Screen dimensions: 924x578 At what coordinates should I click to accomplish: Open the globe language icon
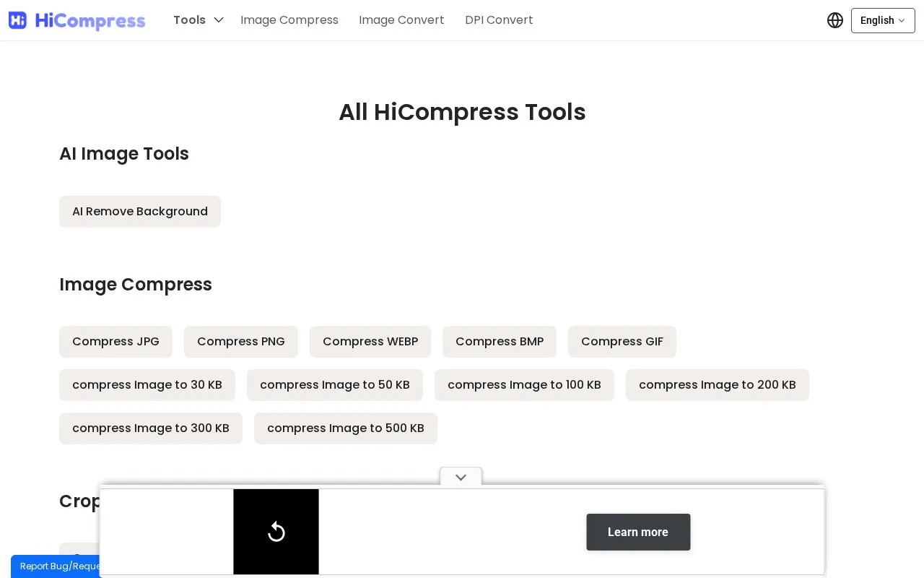coord(835,20)
